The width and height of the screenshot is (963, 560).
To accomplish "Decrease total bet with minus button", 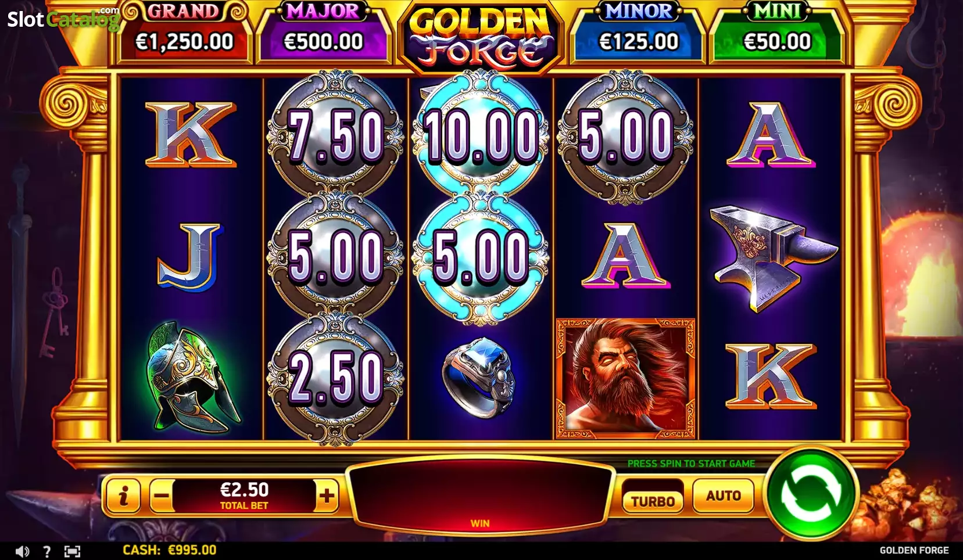I will 162,496.
